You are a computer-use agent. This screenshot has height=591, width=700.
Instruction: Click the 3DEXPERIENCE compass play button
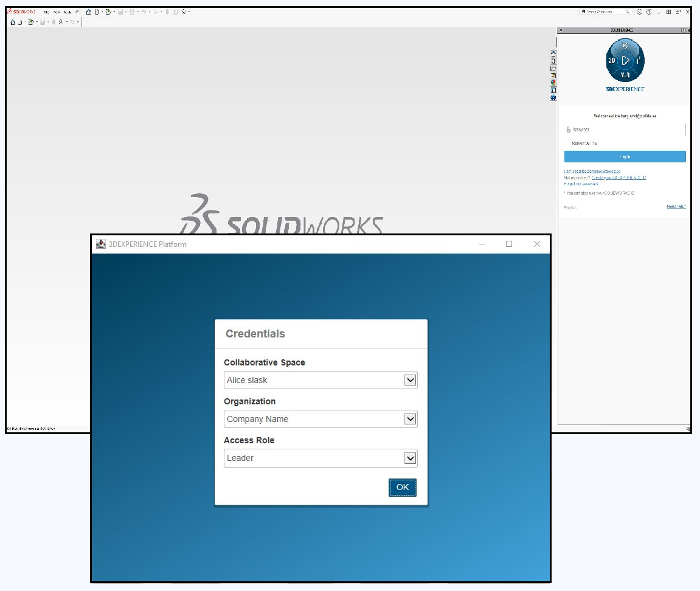pyautogui.click(x=625, y=60)
